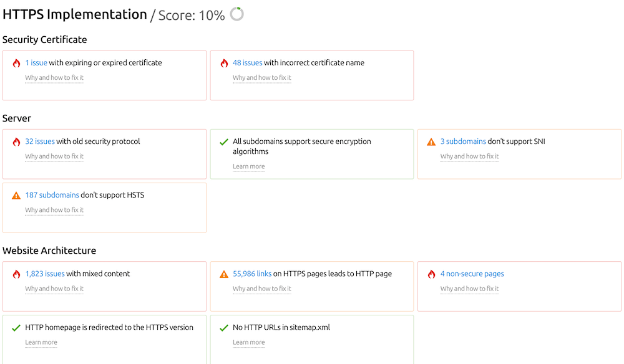Click warning triangle beside HSTS subdomains

(x=16, y=196)
